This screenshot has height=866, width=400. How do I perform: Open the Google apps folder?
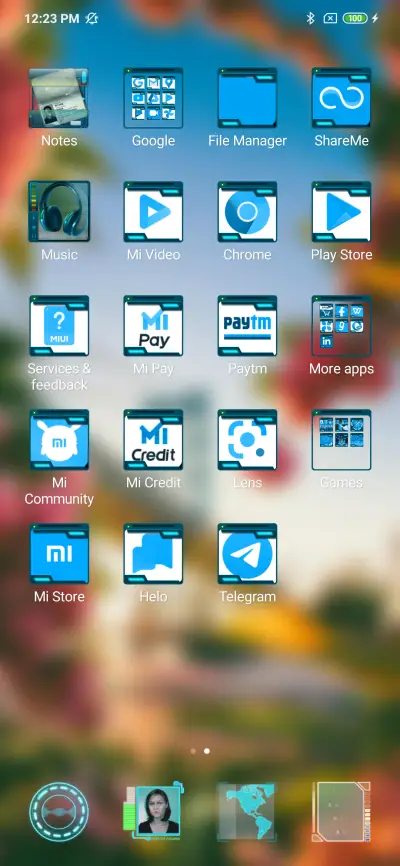click(x=153, y=98)
